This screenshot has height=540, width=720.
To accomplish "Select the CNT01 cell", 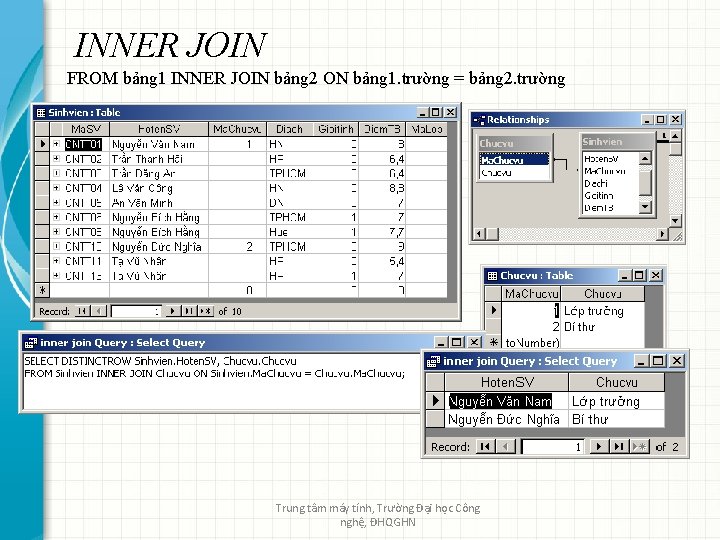I will 83,144.
